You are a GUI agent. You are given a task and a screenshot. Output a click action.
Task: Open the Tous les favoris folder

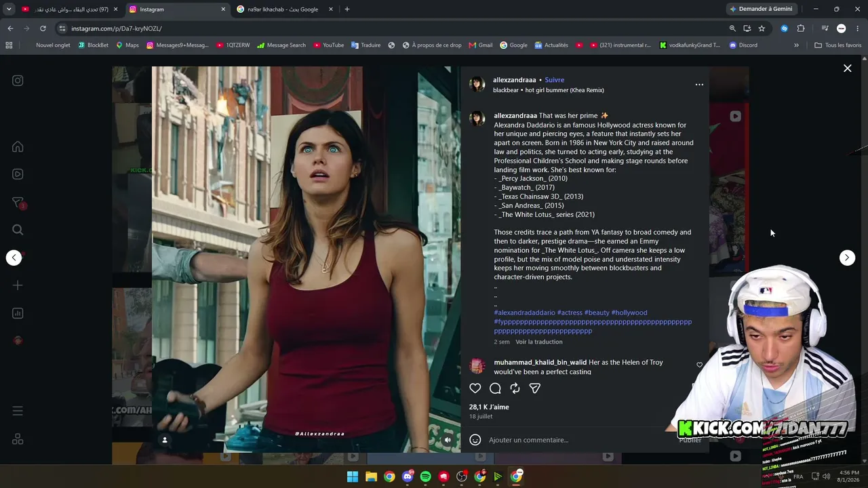tap(837, 45)
